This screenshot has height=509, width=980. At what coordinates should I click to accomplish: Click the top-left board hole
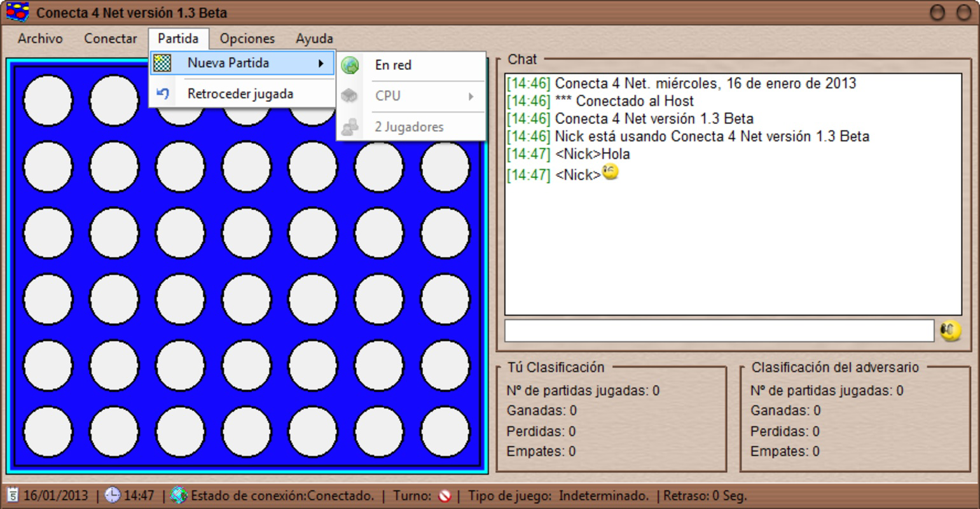pyautogui.click(x=48, y=101)
